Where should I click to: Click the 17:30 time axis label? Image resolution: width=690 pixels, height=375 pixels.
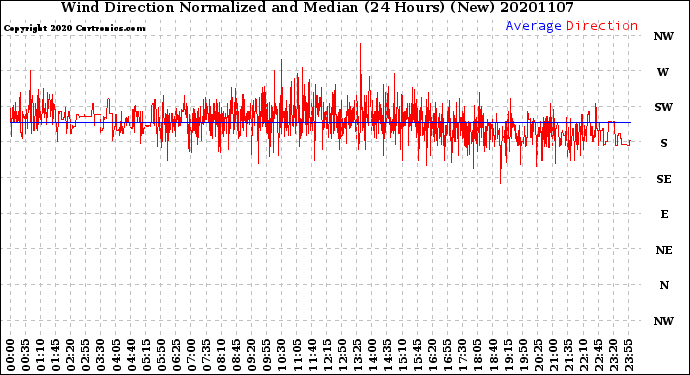462,355
